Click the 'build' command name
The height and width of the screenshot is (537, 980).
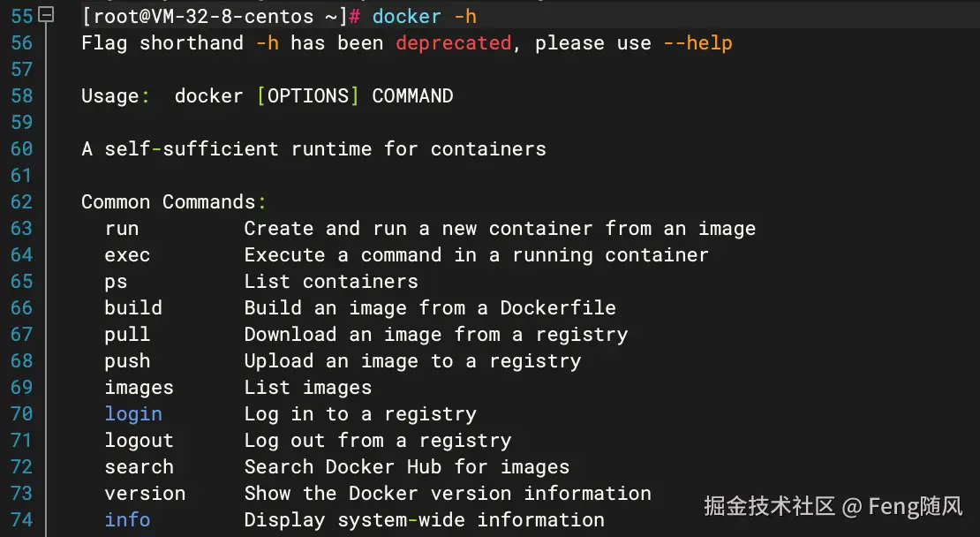133,307
